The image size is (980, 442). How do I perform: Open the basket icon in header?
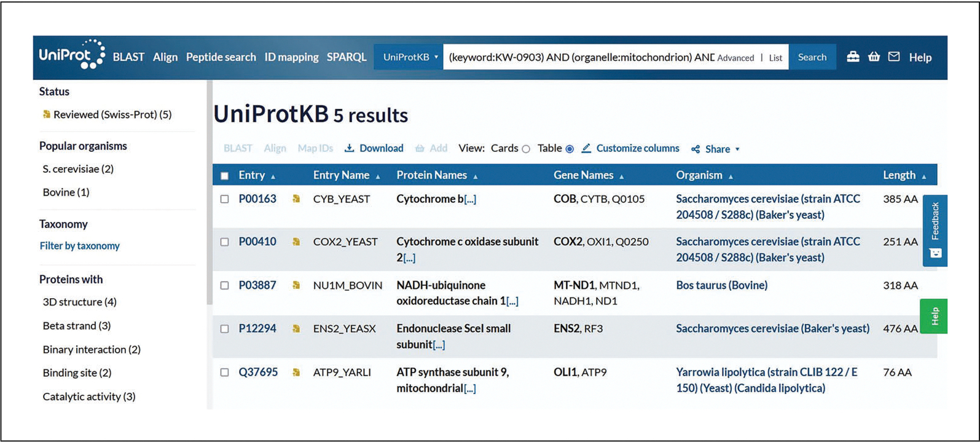coord(874,57)
